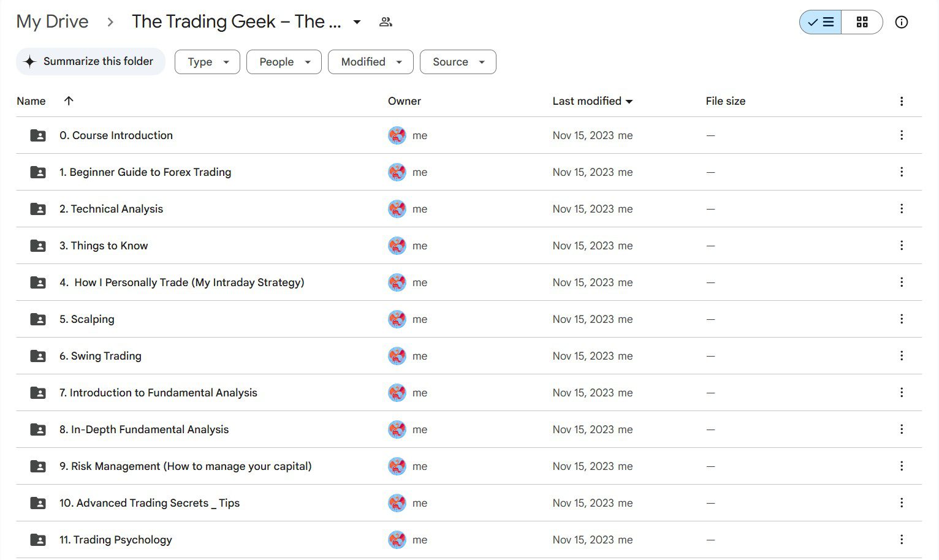
Task: Click the File size column header
Action: [x=726, y=101]
